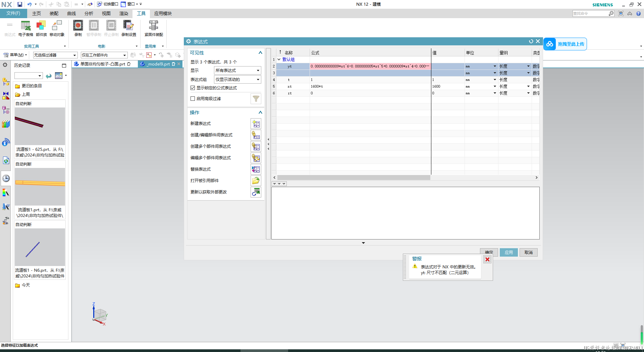Switch to the 主页 ribbon tab
644x352 pixels.
tap(37, 13)
